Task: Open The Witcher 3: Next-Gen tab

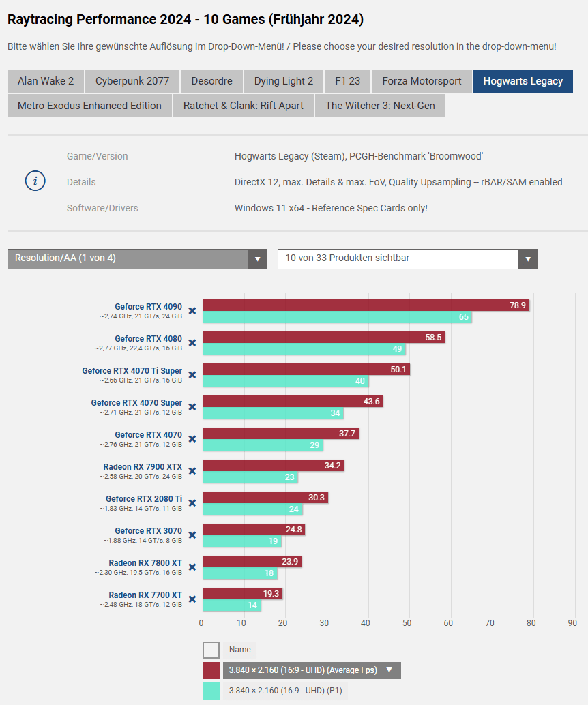Action: 380,106
